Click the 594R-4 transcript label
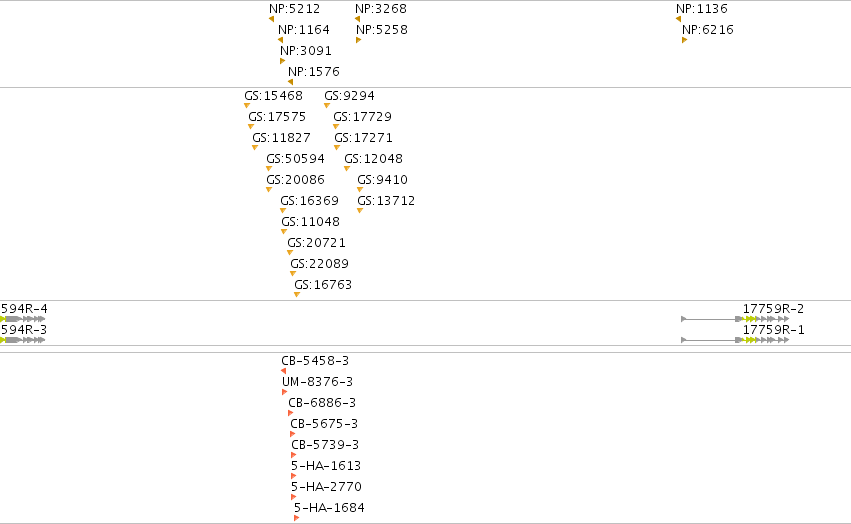Viewport: 851px width, 524px height. click(x=24, y=309)
